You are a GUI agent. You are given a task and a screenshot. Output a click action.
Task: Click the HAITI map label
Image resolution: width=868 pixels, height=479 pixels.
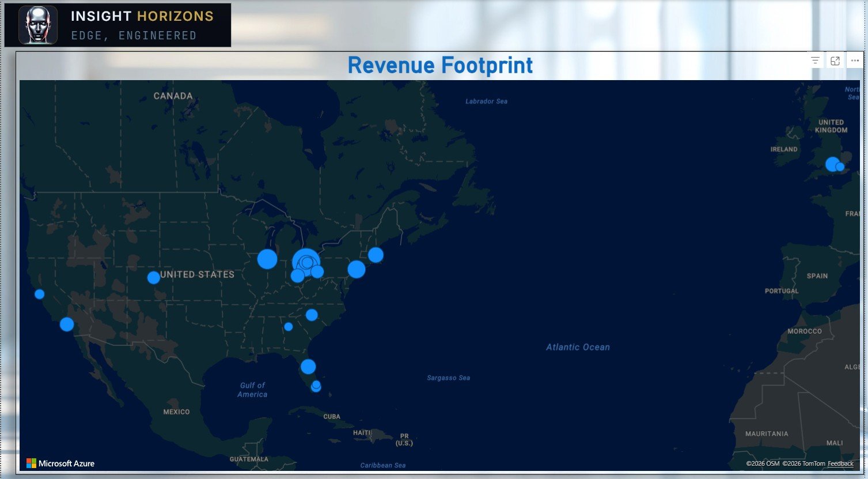click(x=362, y=433)
